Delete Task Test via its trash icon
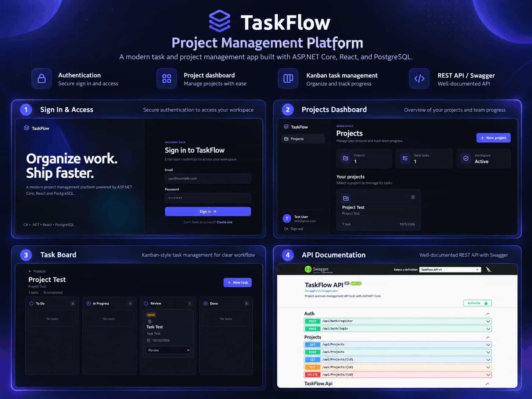 pyautogui.click(x=150, y=321)
